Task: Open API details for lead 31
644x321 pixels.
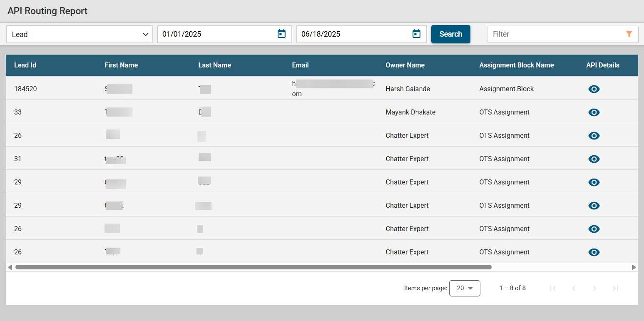Action: point(594,159)
